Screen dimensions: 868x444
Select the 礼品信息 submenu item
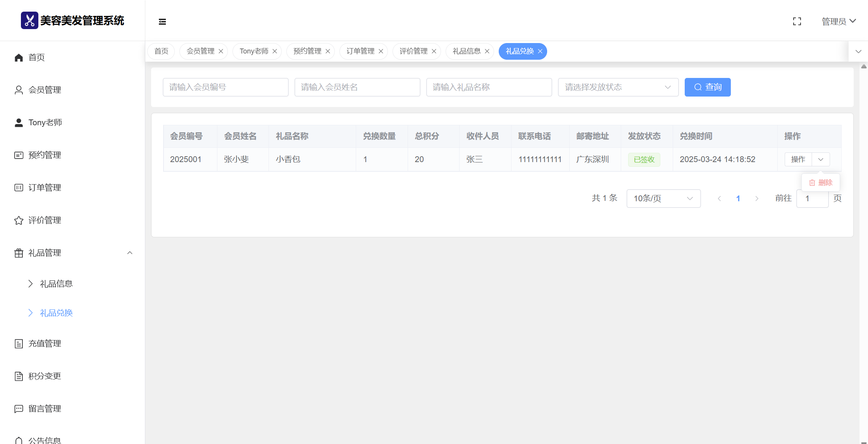coord(56,284)
